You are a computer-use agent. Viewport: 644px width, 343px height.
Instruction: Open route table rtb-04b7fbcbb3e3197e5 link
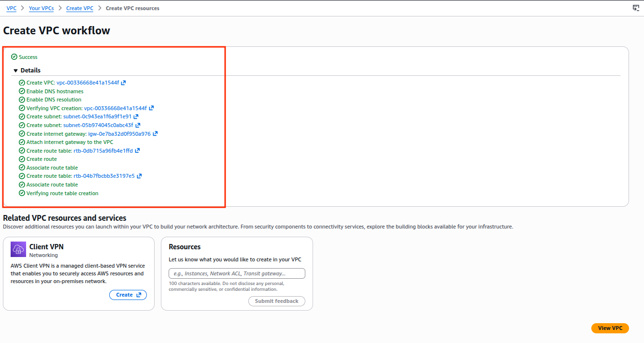pos(104,176)
